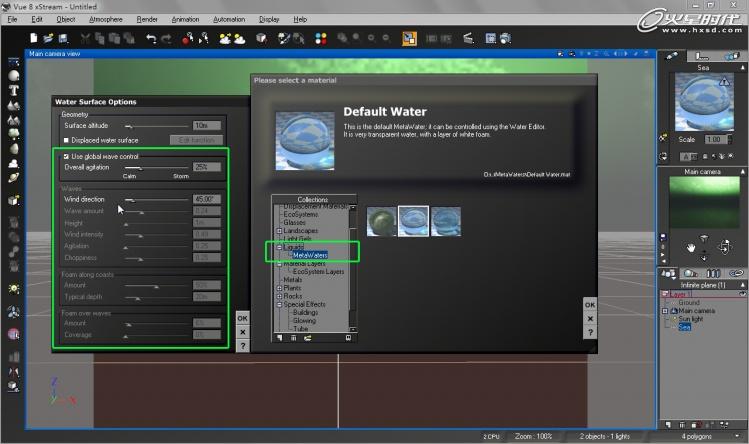Screen dimensions: 749x444
Task: Click the help button of Water Surface Options
Action: tap(243, 346)
